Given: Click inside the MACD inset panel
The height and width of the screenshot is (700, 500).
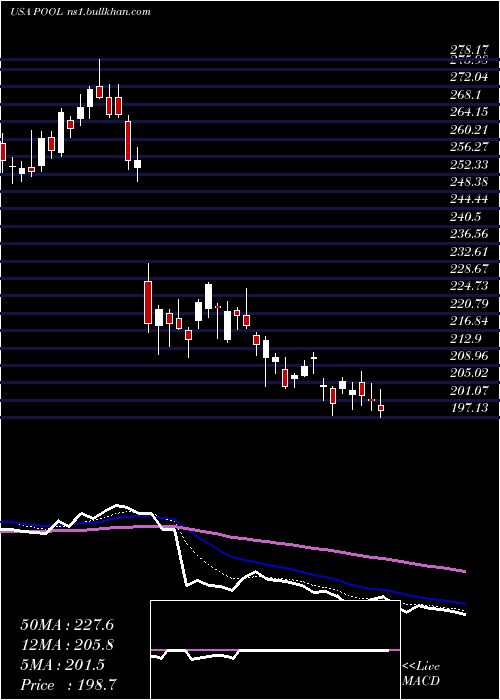Looking at the screenshot, I should (275, 650).
